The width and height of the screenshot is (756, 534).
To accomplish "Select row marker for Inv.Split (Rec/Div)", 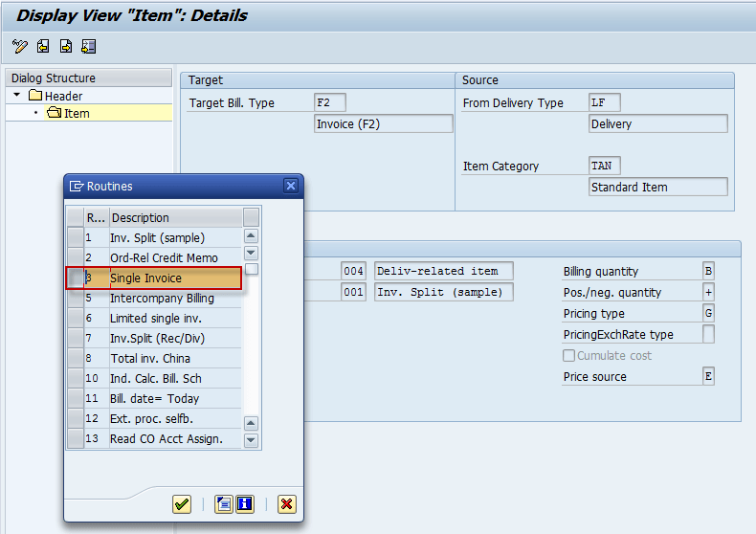I will (x=76, y=339).
